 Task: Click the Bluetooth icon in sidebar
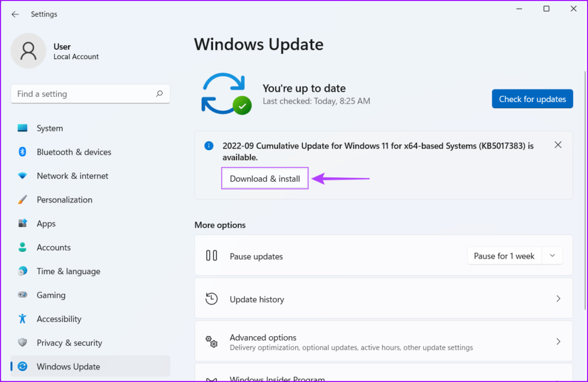(x=22, y=152)
